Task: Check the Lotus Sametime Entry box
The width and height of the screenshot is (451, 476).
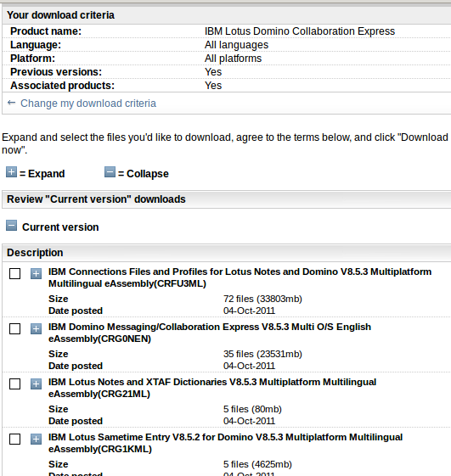Action: [15, 439]
